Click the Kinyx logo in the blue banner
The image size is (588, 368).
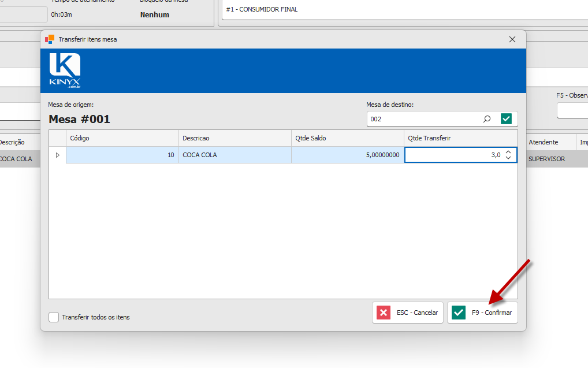click(x=65, y=70)
